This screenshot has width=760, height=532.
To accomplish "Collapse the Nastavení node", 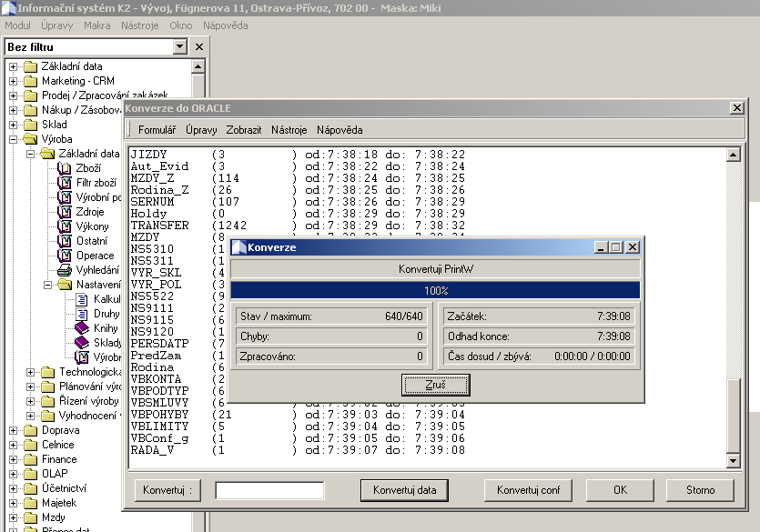I will 48,285.
